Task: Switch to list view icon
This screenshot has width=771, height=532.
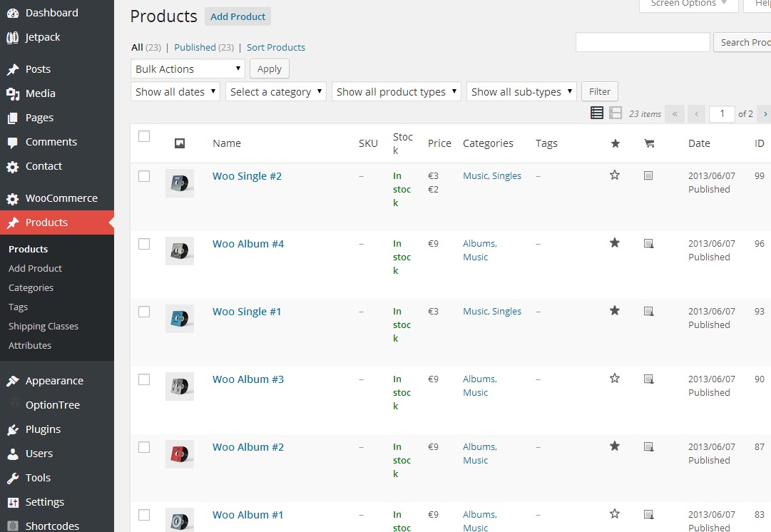Action: [x=597, y=113]
